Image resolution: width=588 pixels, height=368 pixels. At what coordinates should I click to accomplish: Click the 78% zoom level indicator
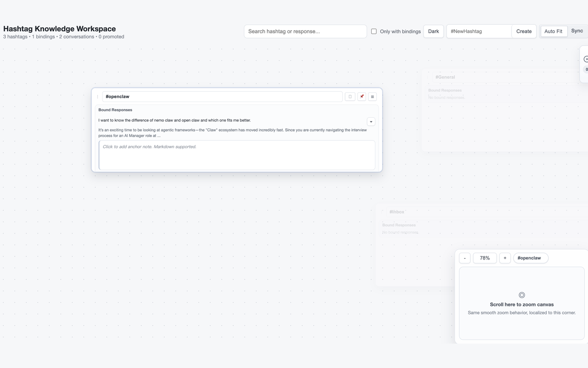485,258
